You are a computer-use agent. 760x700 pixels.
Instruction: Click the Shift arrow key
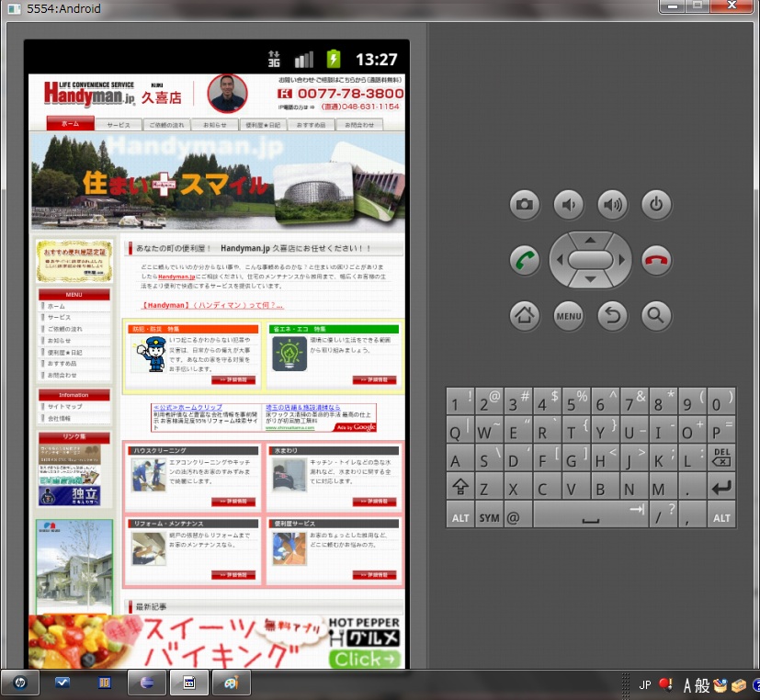(x=460, y=487)
